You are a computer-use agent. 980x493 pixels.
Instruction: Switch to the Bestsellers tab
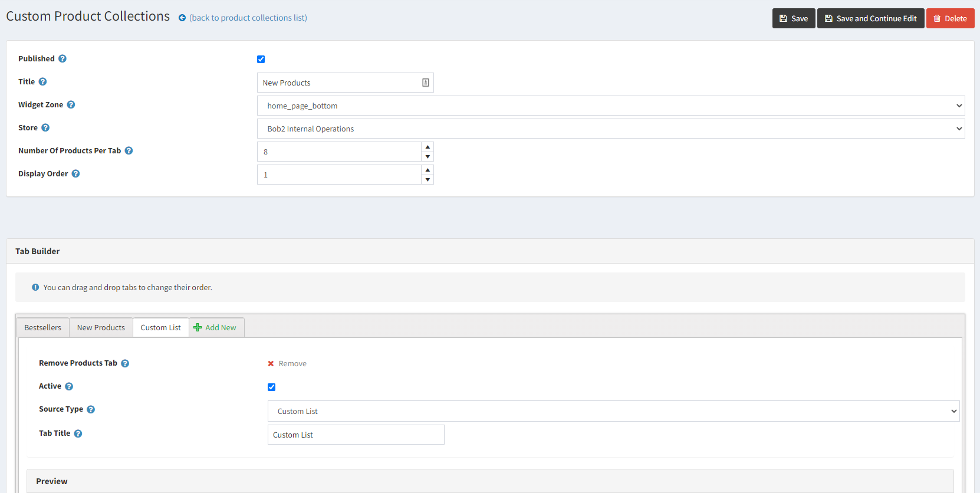(42, 328)
